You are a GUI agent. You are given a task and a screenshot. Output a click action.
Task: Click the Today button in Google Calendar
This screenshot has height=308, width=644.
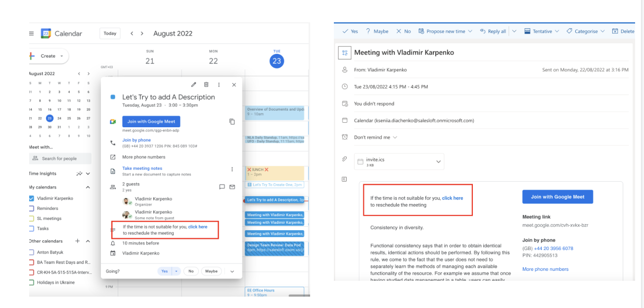[x=110, y=34]
